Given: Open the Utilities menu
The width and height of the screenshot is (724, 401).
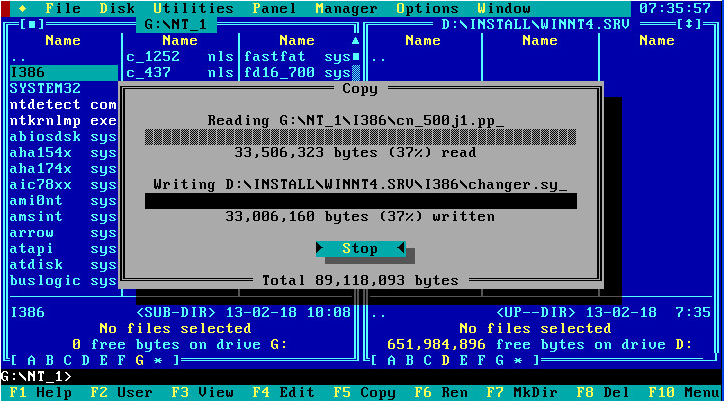Looking at the screenshot, I should click(x=193, y=8).
